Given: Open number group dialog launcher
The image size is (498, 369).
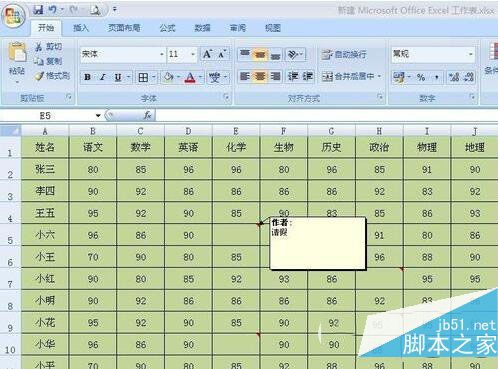Looking at the screenshot, I should pyautogui.click(x=472, y=97).
